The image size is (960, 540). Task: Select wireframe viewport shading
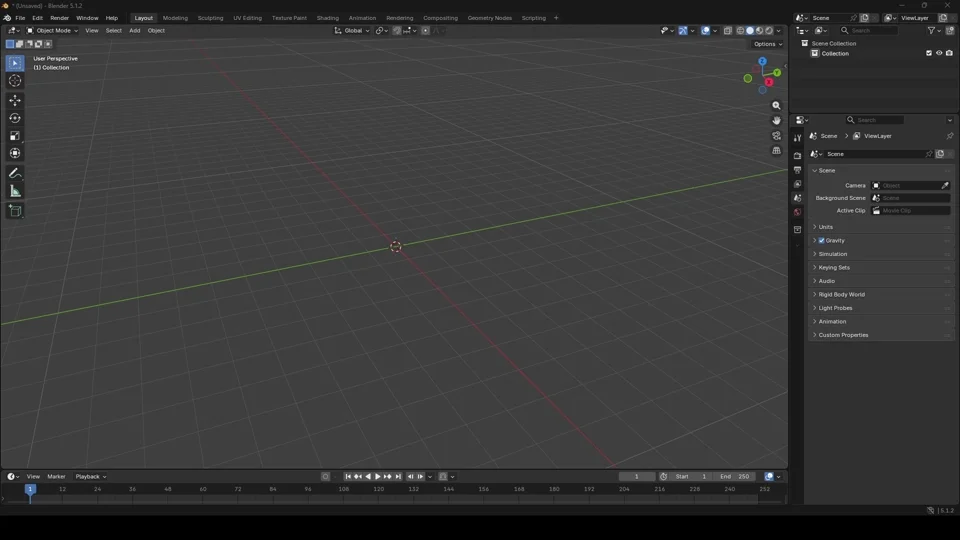[740, 31]
